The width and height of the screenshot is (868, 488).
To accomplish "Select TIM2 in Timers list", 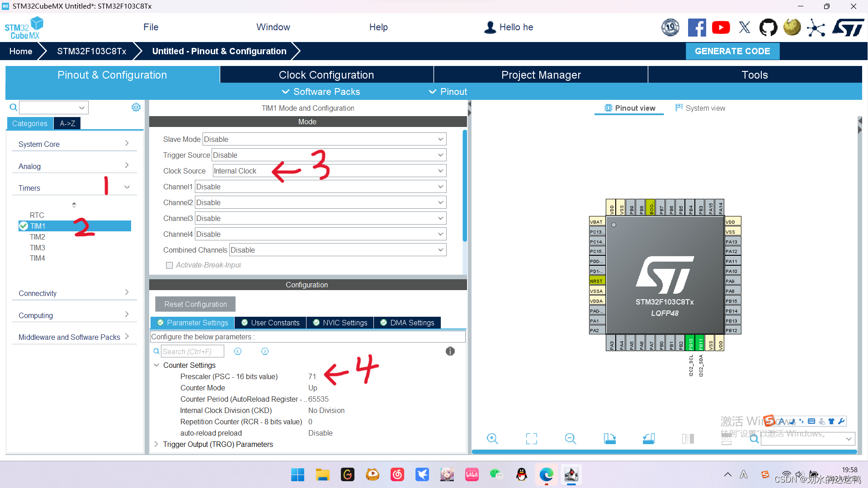I will coord(38,237).
